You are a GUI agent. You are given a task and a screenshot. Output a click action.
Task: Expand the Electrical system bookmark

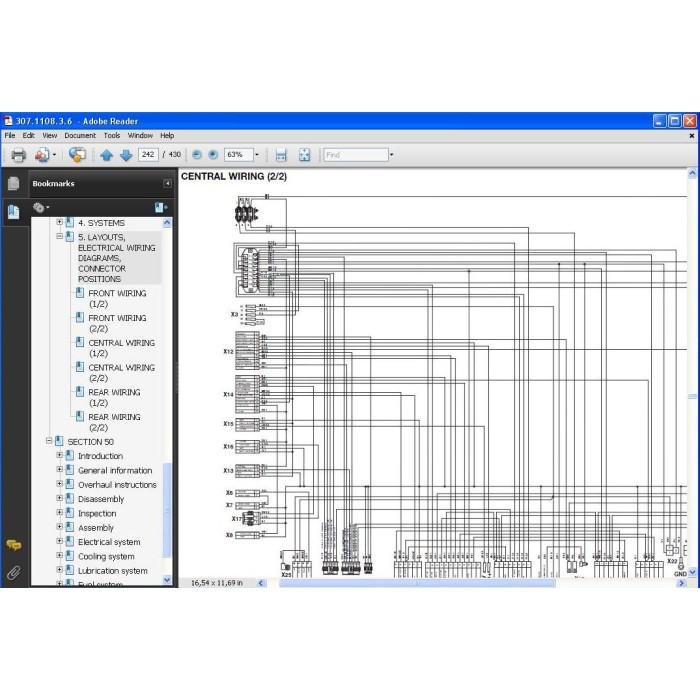click(59, 541)
